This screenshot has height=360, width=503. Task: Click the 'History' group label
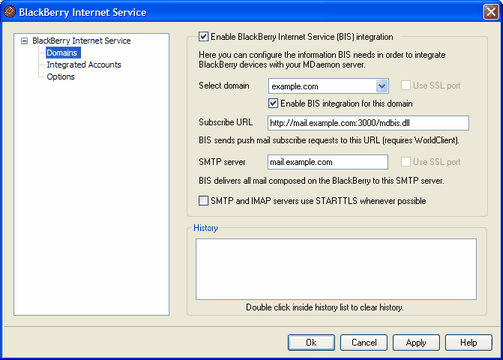(x=205, y=228)
